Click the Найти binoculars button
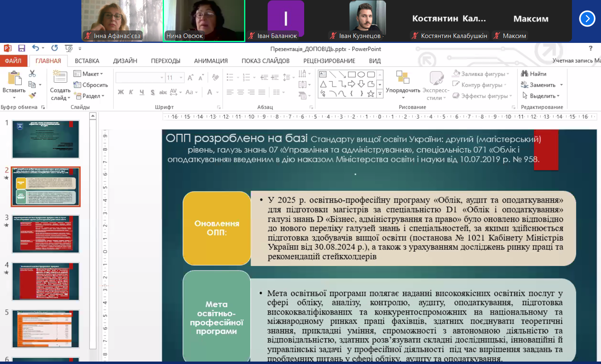This screenshot has width=601, height=364. (x=534, y=74)
